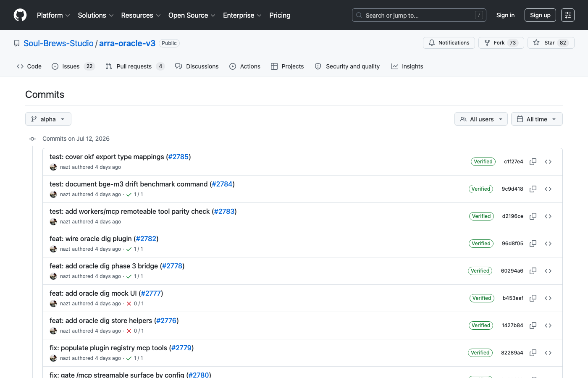Open the Insights tab
Viewport: 588px width, 378px height.
tap(407, 66)
